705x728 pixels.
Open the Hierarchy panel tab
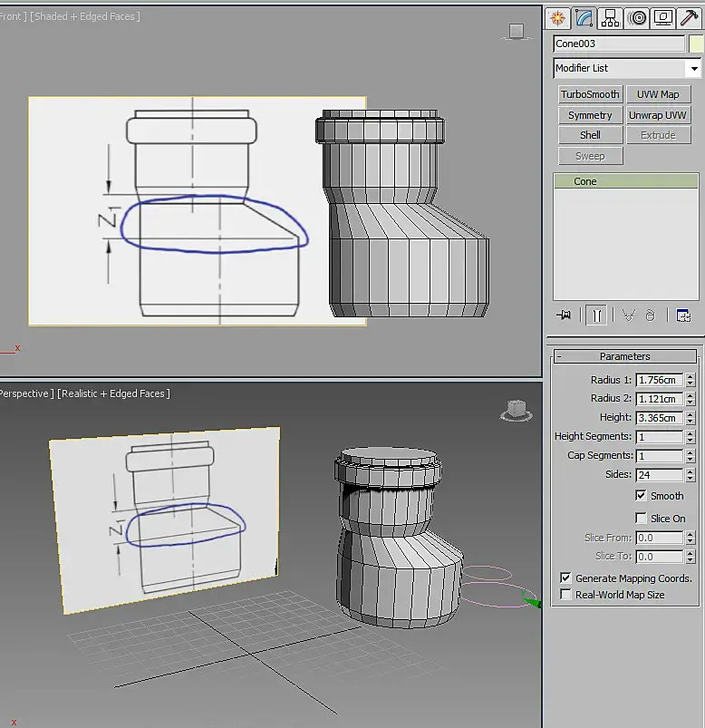point(610,18)
